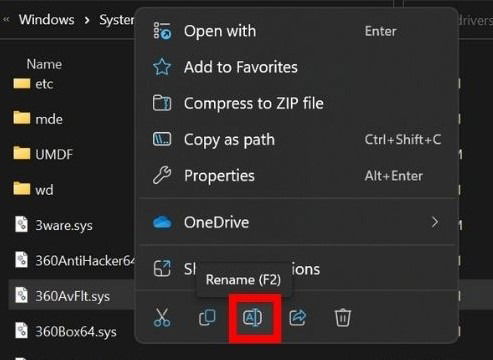Open dropdown chevron after Windows breadcrumb
The image size is (493, 360).
[87, 20]
